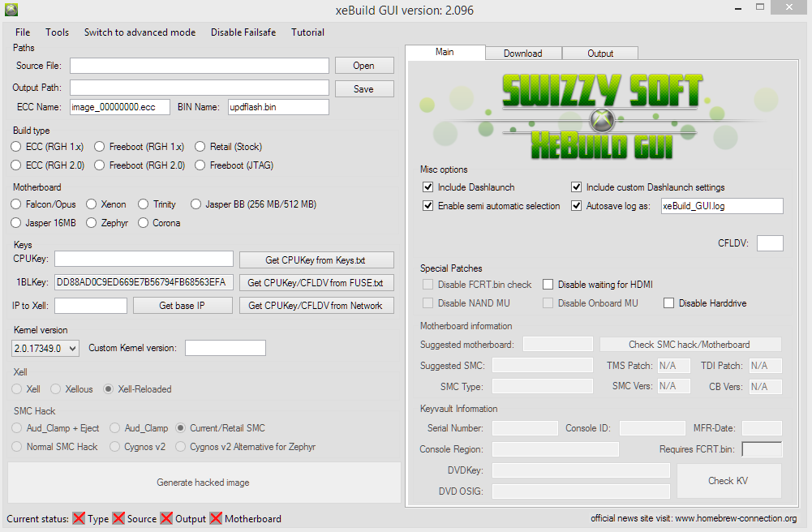Open the Tools menu
812x532 pixels.
[57, 32]
